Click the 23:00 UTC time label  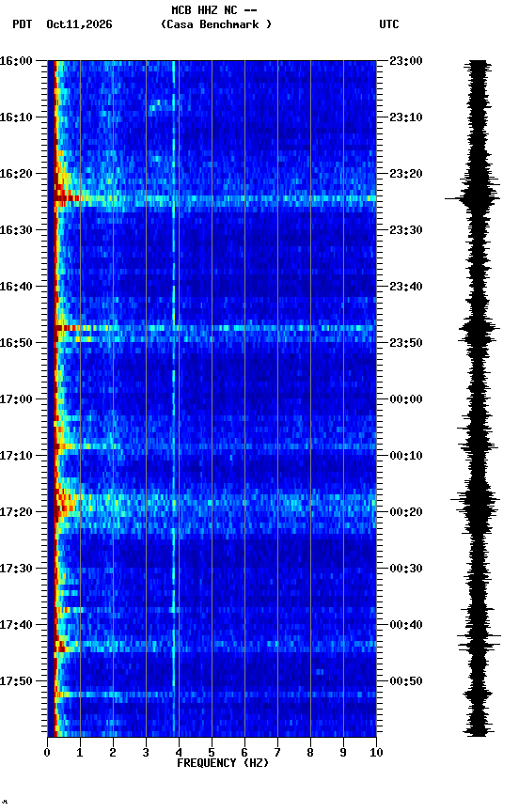406,61
